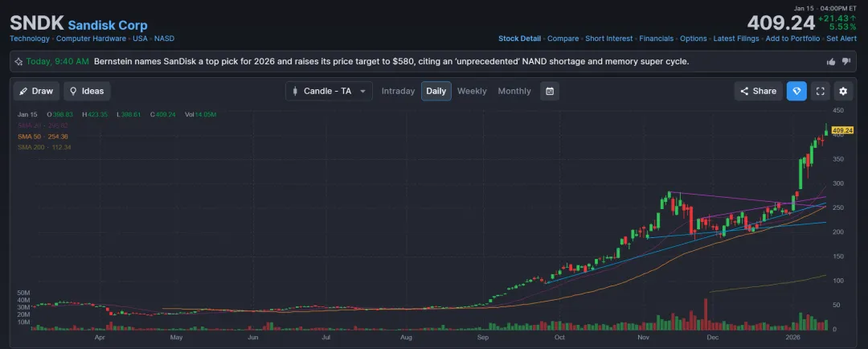Switch to Monthly timeframe
The height and width of the screenshot is (349, 868).
[x=514, y=92]
